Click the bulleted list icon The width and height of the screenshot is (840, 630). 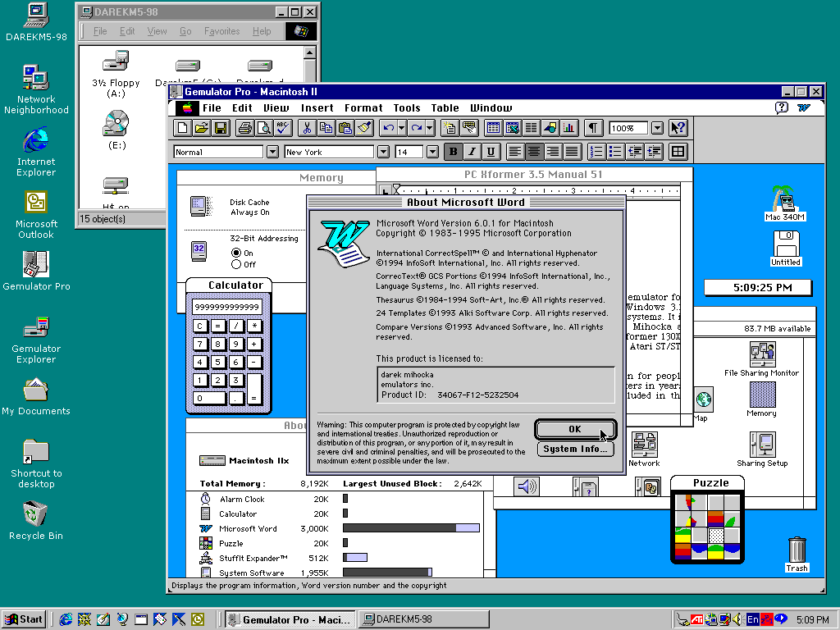[615, 152]
